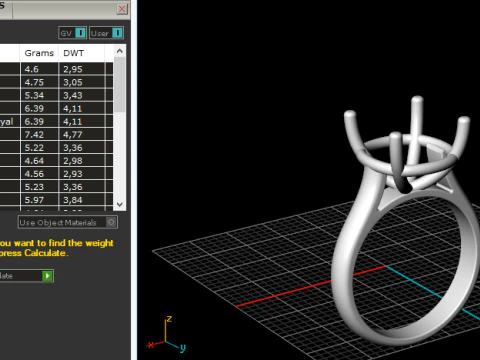This screenshot has width=480, height=360.
Task: Click the weight table scrollbar thumb
Action: coord(120,85)
